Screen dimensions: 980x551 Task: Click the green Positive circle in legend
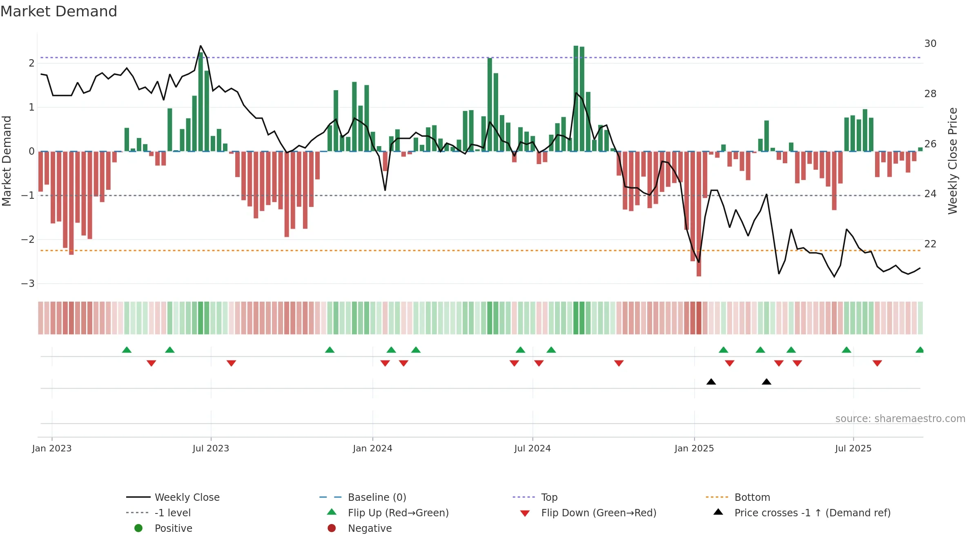pyautogui.click(x=138, y=528)
